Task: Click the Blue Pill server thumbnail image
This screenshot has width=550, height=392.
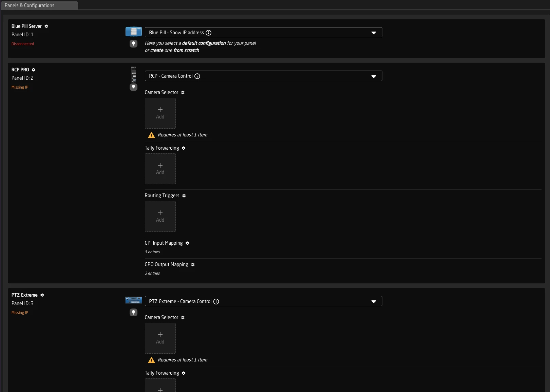Action: point(133,32)
